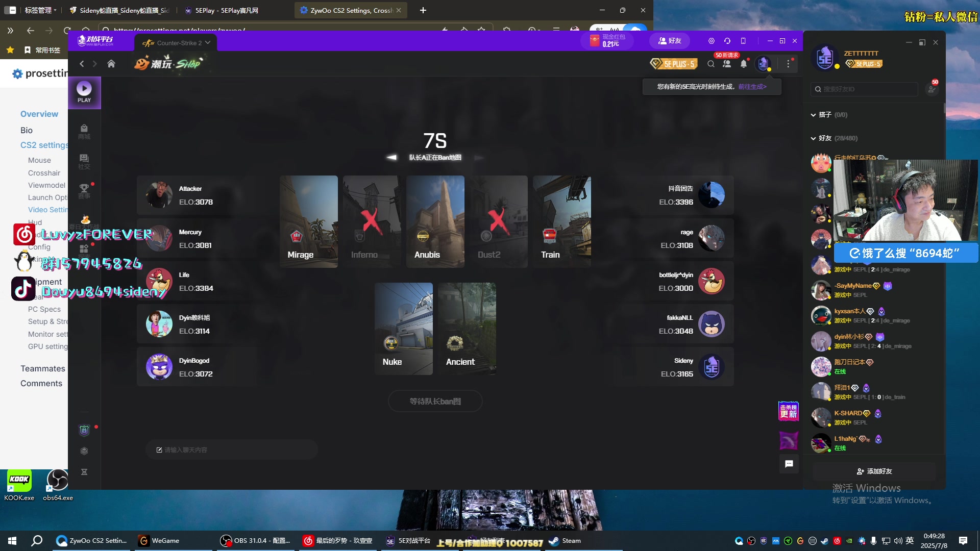Select the Anubis map card
Viewport: 980px width, 551px height.
[435, 221]
